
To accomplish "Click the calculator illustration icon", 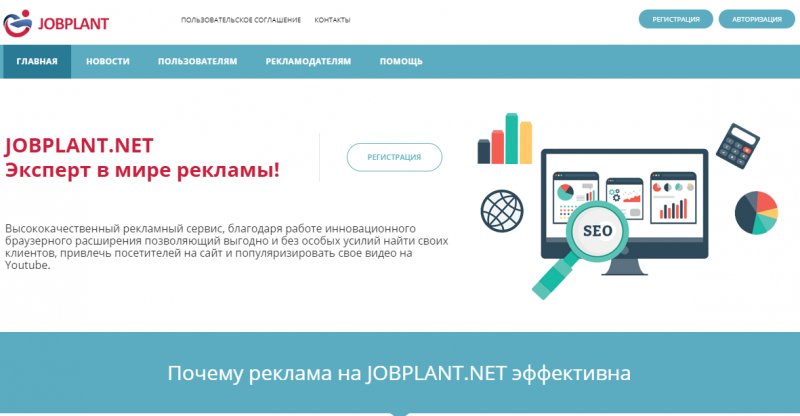I will (737, 146).
